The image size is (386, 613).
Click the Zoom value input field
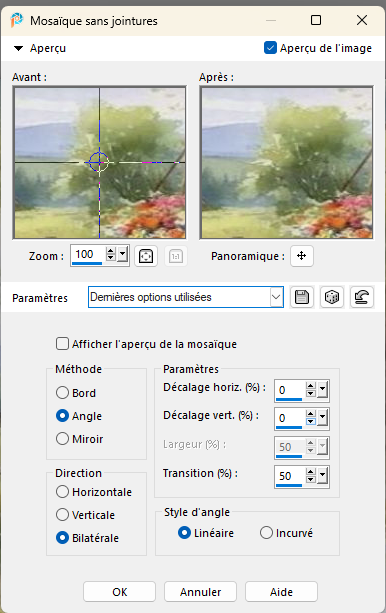[x=88, y=255]
